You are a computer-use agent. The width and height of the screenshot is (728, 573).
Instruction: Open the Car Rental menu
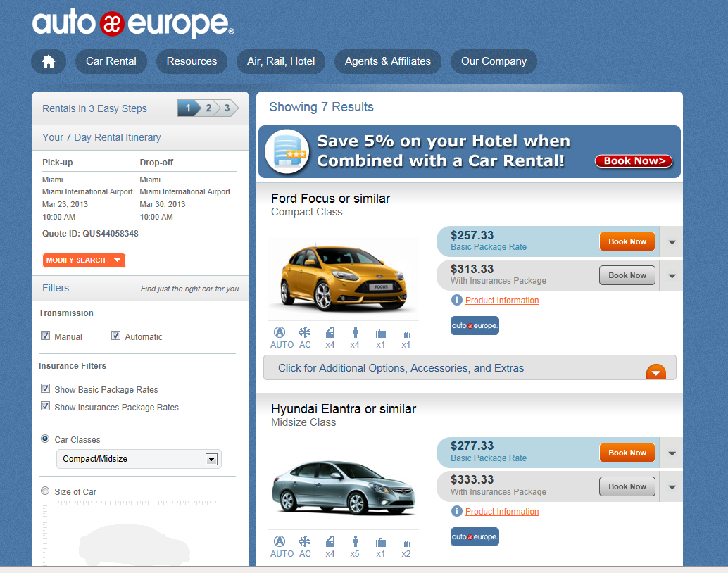pos(111,61)
